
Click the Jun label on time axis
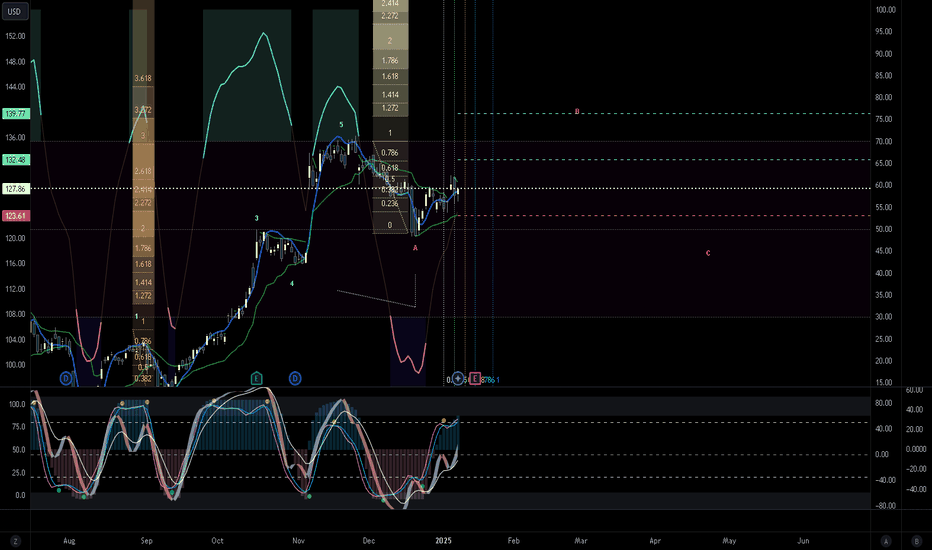[803, 541]
